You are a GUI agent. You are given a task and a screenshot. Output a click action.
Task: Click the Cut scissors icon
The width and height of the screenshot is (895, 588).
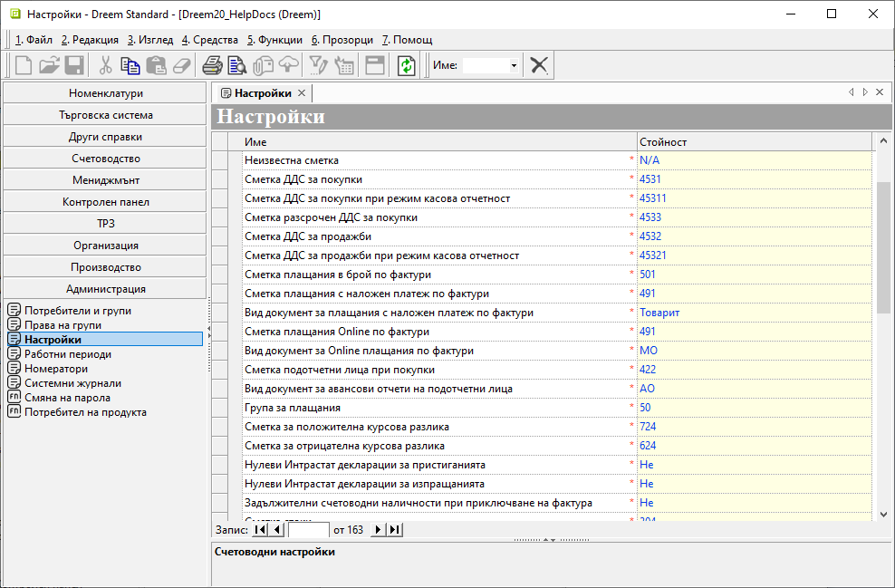point(105,65)
